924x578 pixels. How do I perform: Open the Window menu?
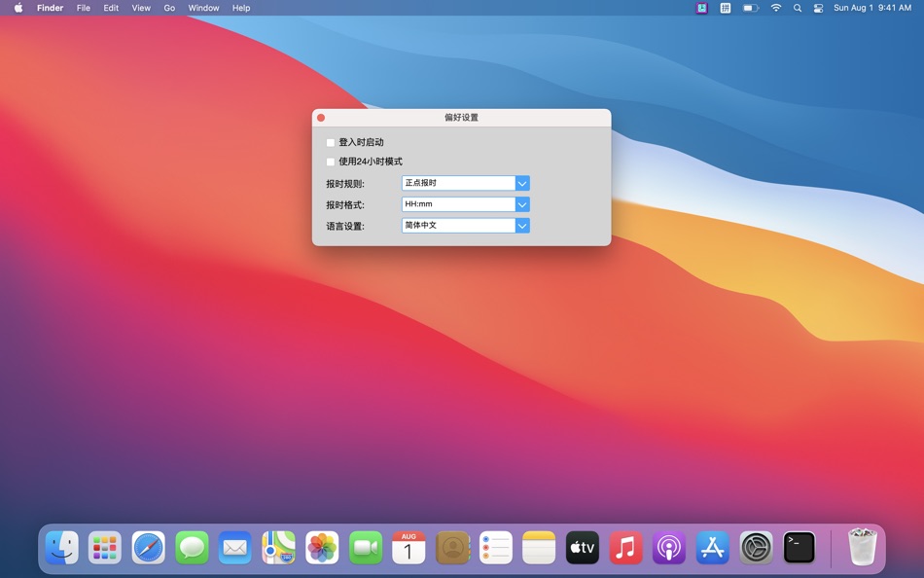[203, 8]
